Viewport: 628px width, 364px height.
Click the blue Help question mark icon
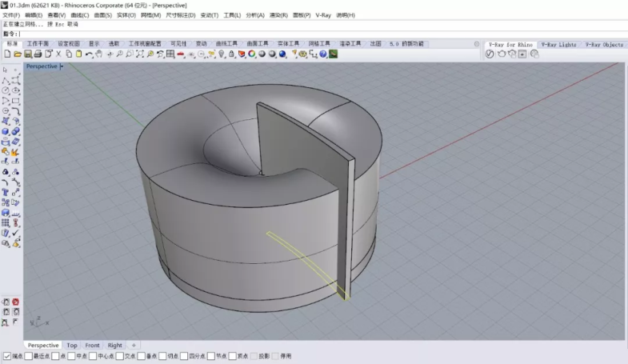[322, 54]
